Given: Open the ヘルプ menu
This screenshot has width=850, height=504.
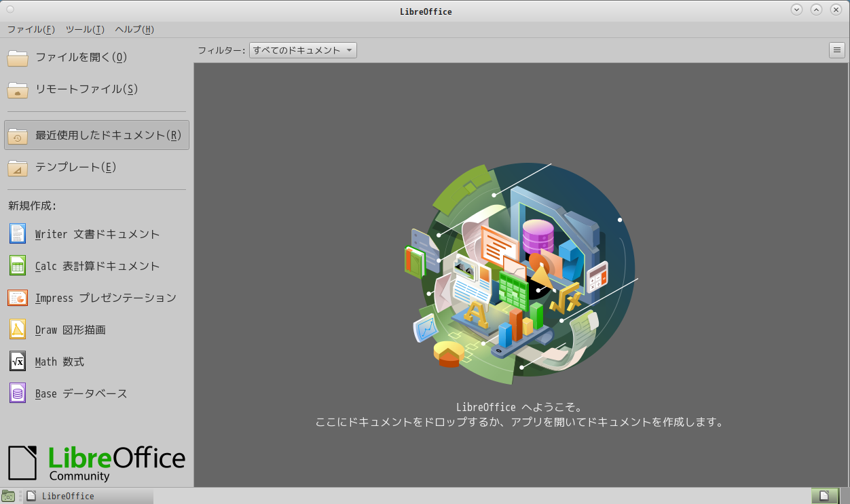Looking at the screenshot, I should click(x=134, y=29).
